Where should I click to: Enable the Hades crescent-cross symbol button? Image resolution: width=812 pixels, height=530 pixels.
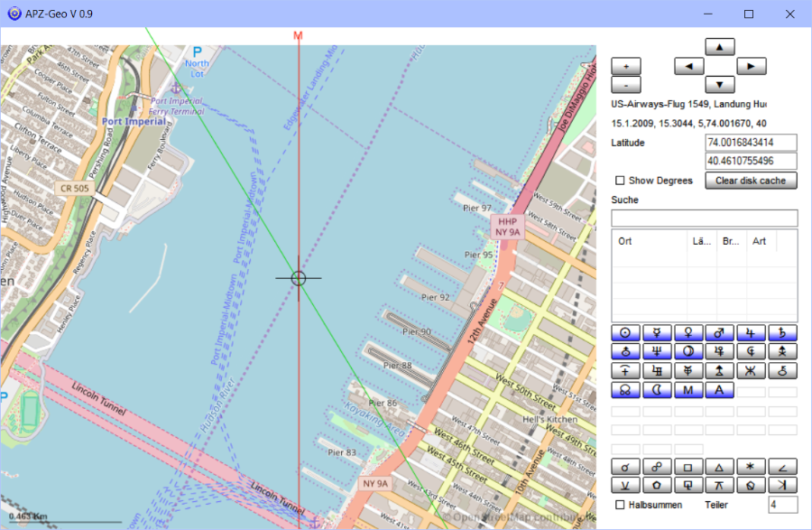click(x=751, y=352)
